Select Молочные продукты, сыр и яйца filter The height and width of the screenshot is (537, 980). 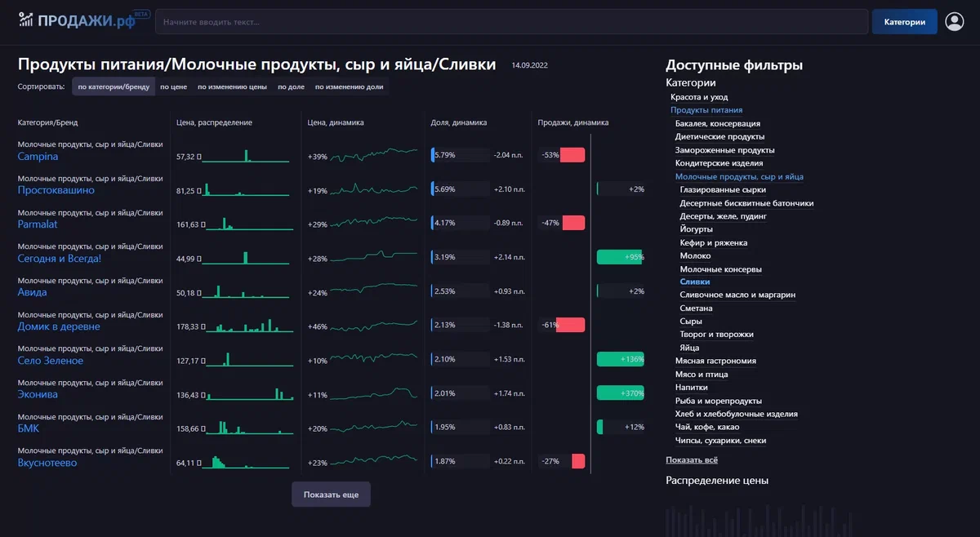pos(739,176)
